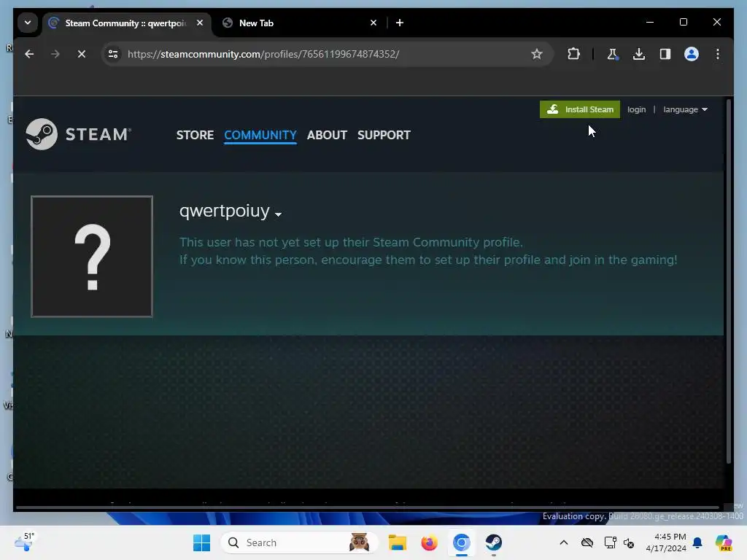747x560 pixels.
Task: Click the login link
Action: (x=636, y=109)
